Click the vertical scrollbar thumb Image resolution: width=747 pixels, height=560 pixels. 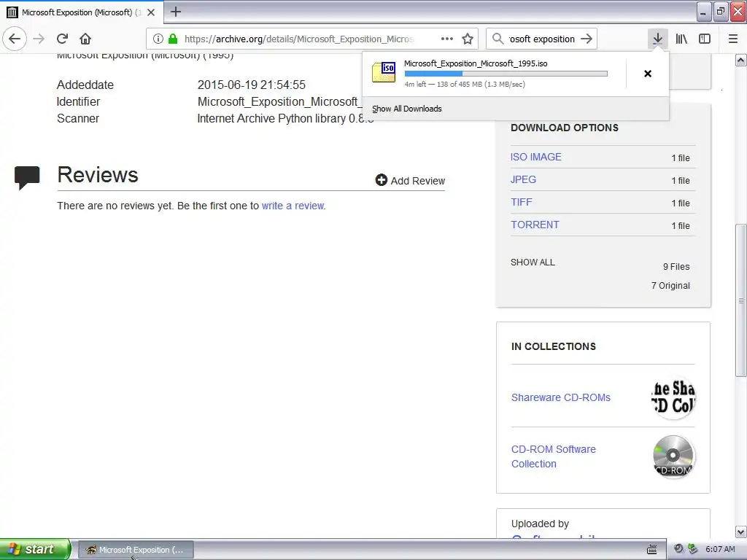741,300
